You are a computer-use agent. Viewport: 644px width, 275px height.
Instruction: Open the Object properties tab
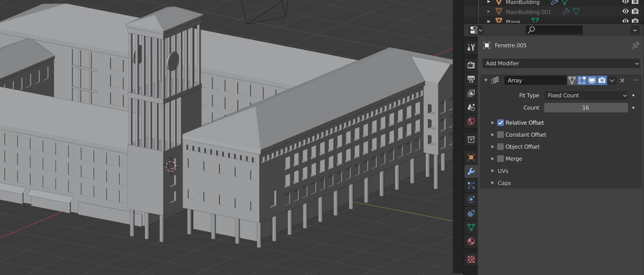(471, 157)
